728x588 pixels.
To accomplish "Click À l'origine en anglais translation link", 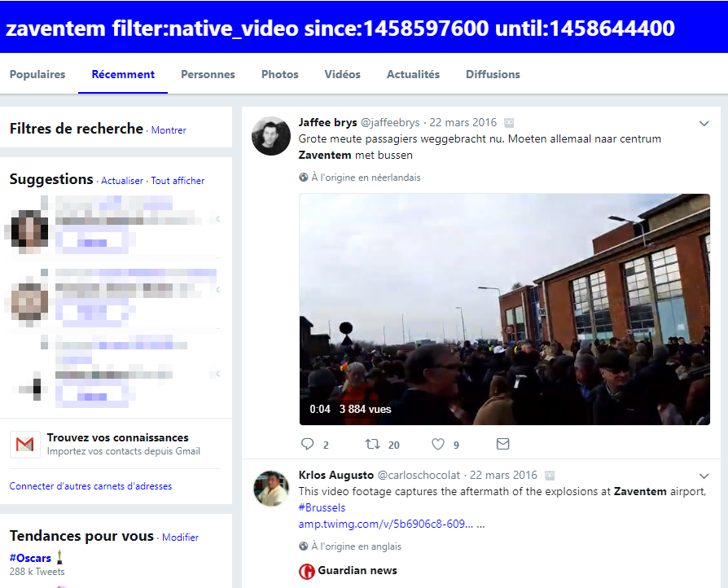I will click(x=356, y=546).
